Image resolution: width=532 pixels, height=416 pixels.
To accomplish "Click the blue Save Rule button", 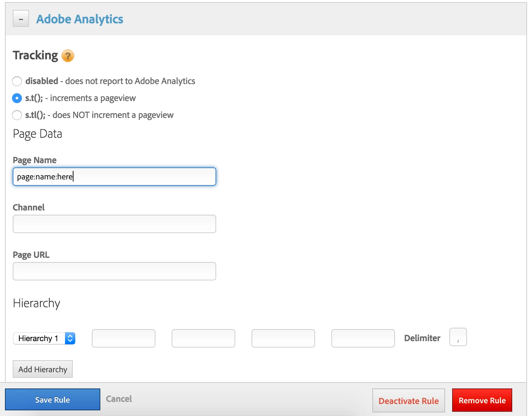I will click(53, 399).
